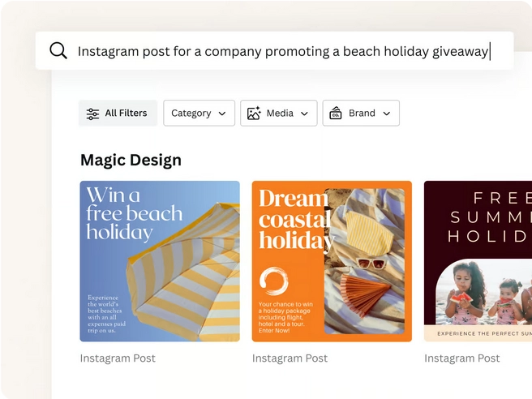The width and height of the screenshot is (532, 399).
Task: Click Instagram Post label under blue template
Action: [118, 358]
